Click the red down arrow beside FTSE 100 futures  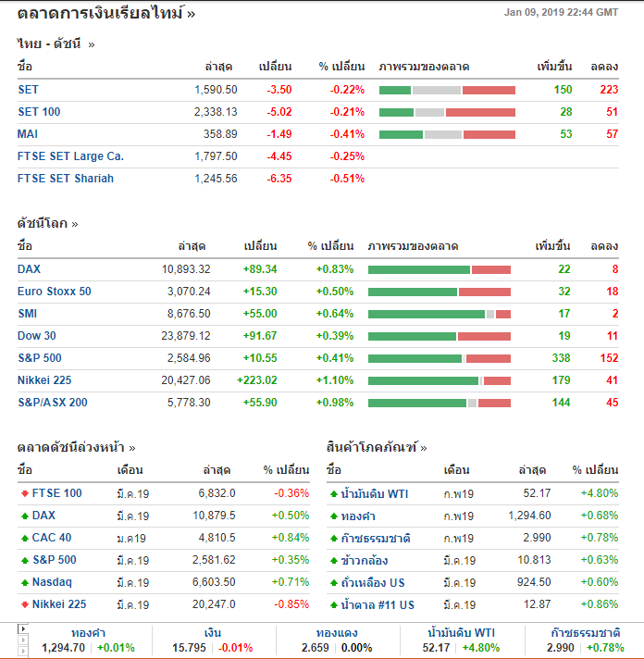point(25,493)
